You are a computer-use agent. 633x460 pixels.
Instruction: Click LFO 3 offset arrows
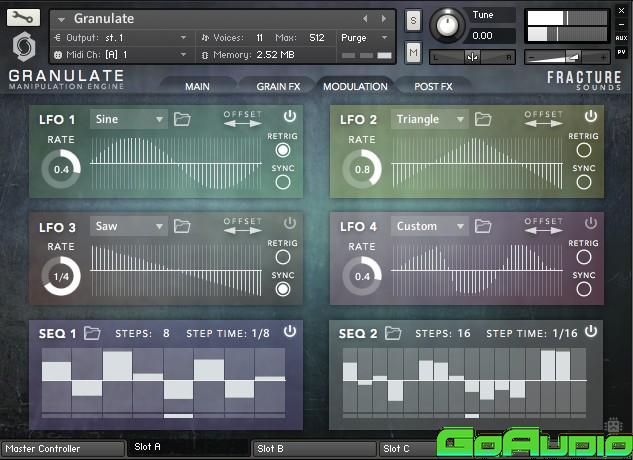pos(243,230)
